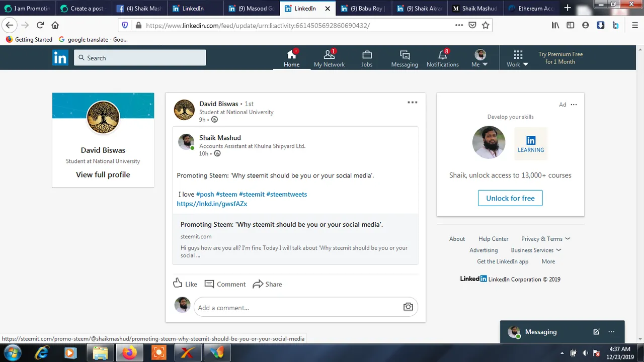The image size is (644, 362).
Task: Open My Network icon
Action: [x=329, y=55]
